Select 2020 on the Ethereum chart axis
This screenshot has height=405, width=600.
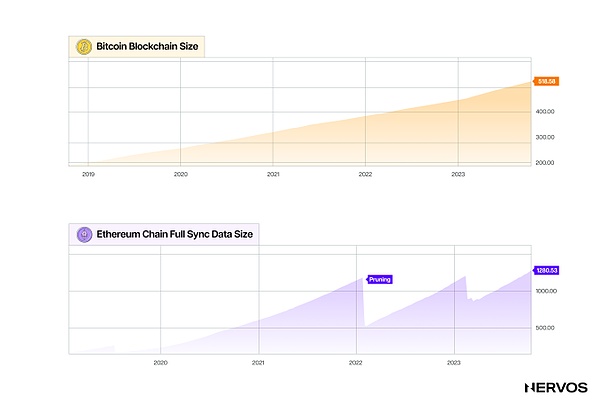[160, 361]
